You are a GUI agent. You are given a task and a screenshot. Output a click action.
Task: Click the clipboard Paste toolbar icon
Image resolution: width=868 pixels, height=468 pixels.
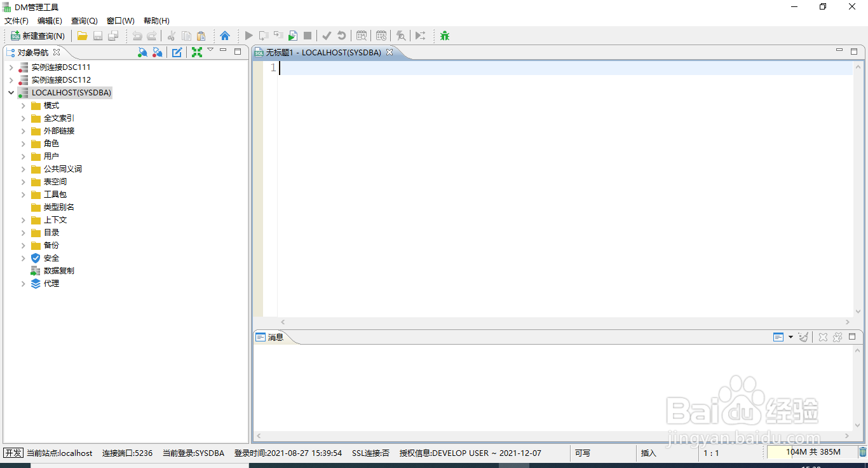point(201,36)
